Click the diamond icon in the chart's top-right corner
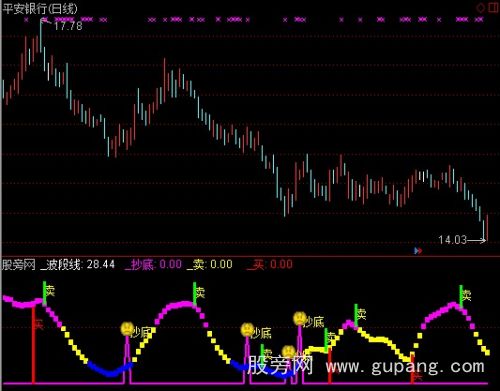 (x=481, y=8)
